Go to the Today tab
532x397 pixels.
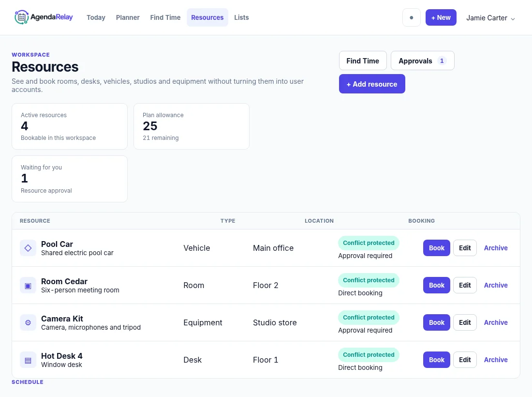(96, 17)
